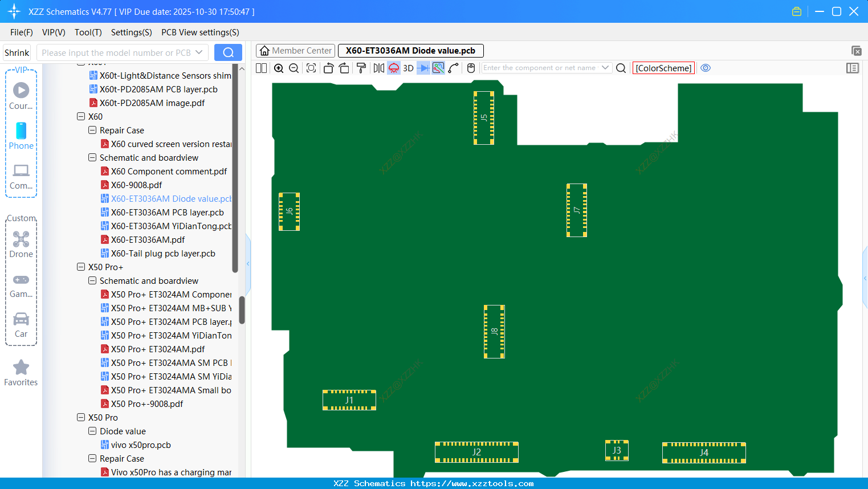The height and width of the screenshot is (489, 868).
Task: Open the Car category
Action: pos(21,325)
